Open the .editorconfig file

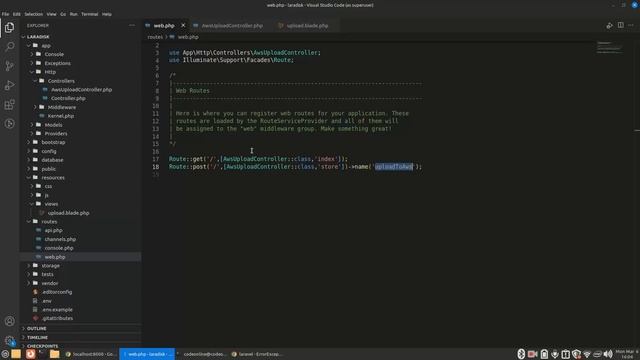(57, 292)
